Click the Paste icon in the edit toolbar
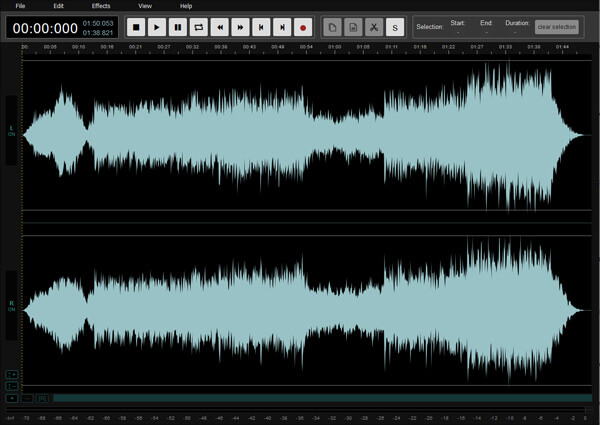The image size is (600, 425). point(353,27)
